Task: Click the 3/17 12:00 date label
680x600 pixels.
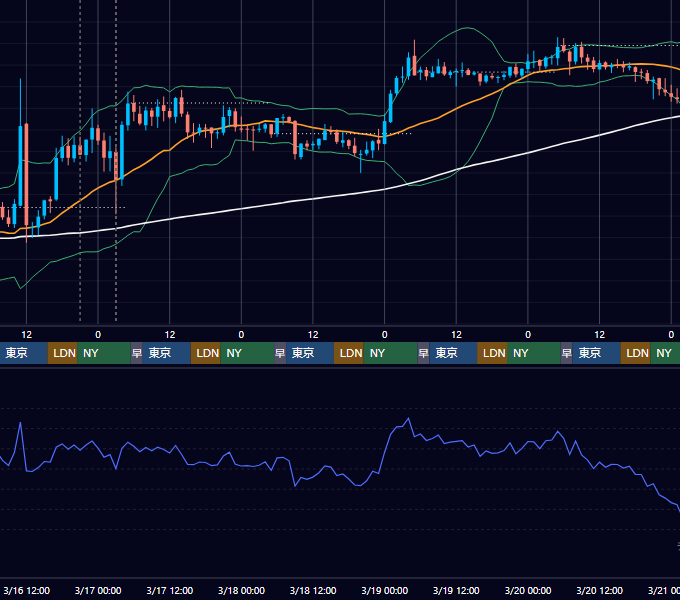Action: tap(170, 590)
